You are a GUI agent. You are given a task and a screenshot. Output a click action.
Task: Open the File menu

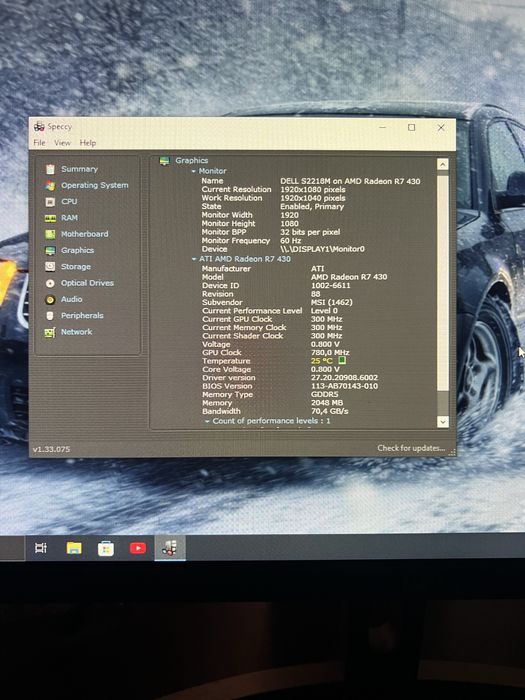click(39, 143)
